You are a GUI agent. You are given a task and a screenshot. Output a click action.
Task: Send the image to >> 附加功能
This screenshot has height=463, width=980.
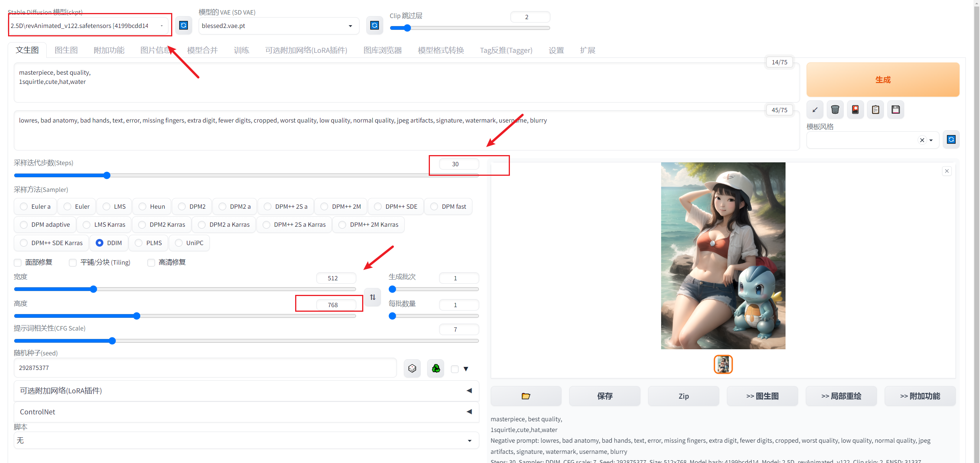pos(920,396)
